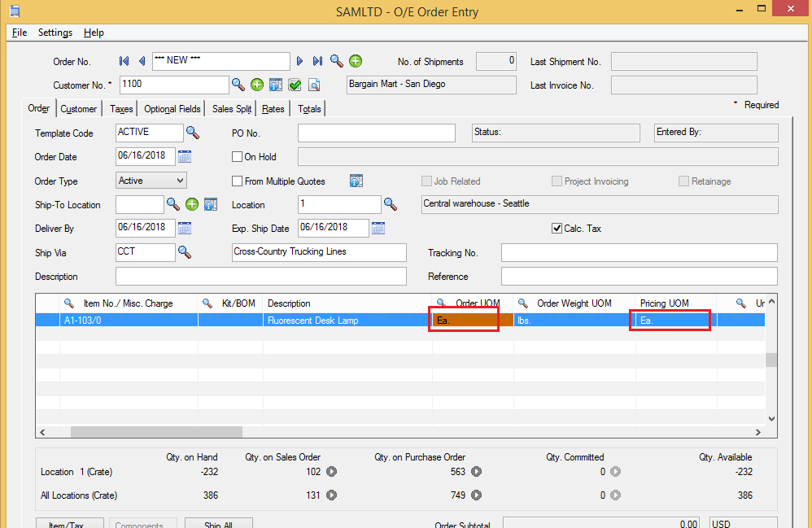
Task: Select Fluorescent Desk Lamp description cell
Action: (347, 321)
